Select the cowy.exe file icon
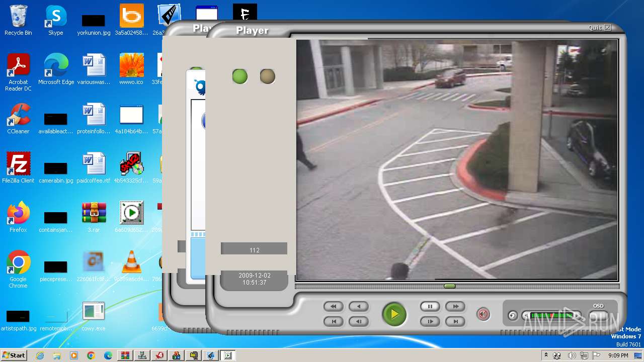Image resolution: width=644 pixels, height=362 pixels. 94,317
